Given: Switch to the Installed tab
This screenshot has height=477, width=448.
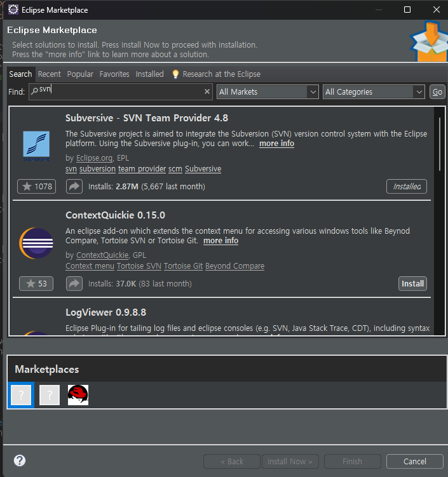Looking at the screenshot, I should [150, 74].
